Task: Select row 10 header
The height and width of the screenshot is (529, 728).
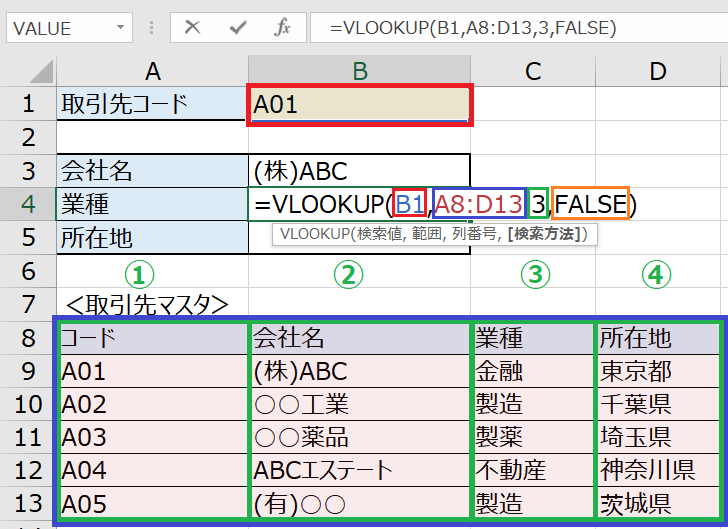Action: click(28, 404)
